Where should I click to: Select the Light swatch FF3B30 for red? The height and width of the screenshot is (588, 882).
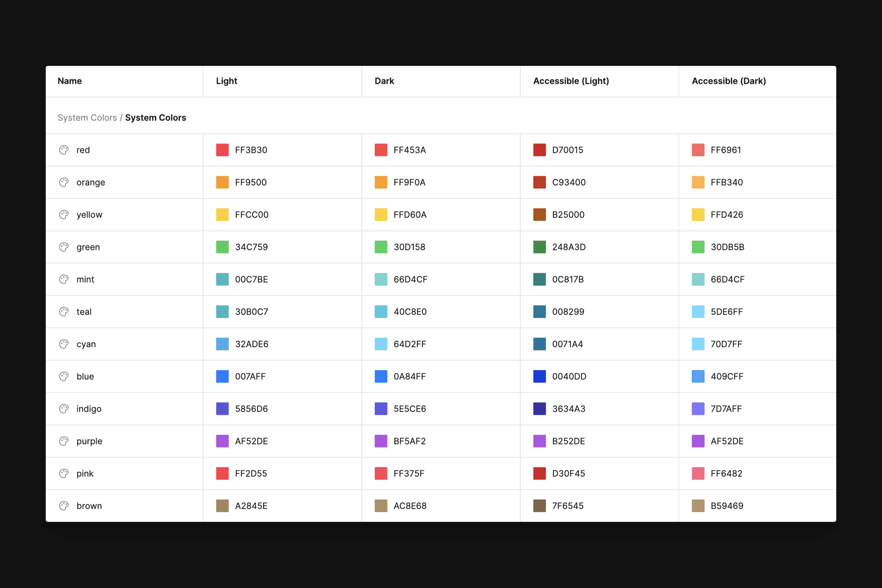coord(222,149)
